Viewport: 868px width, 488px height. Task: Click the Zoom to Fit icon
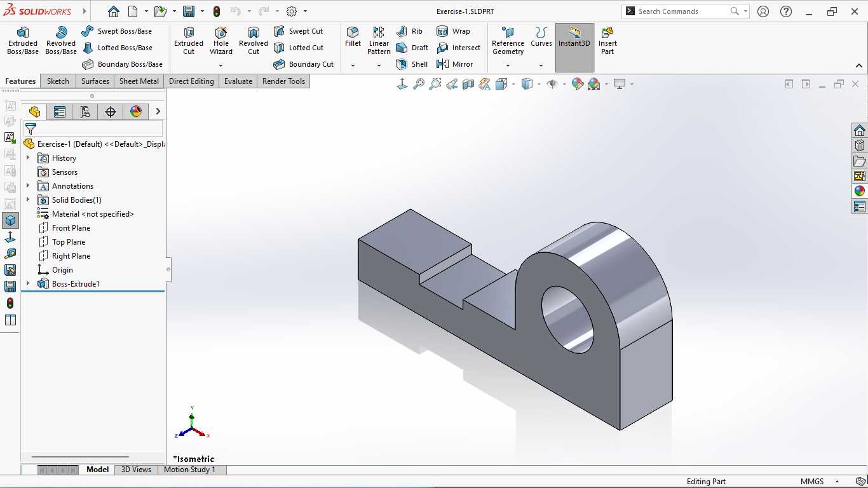click(x=419, y=84)
